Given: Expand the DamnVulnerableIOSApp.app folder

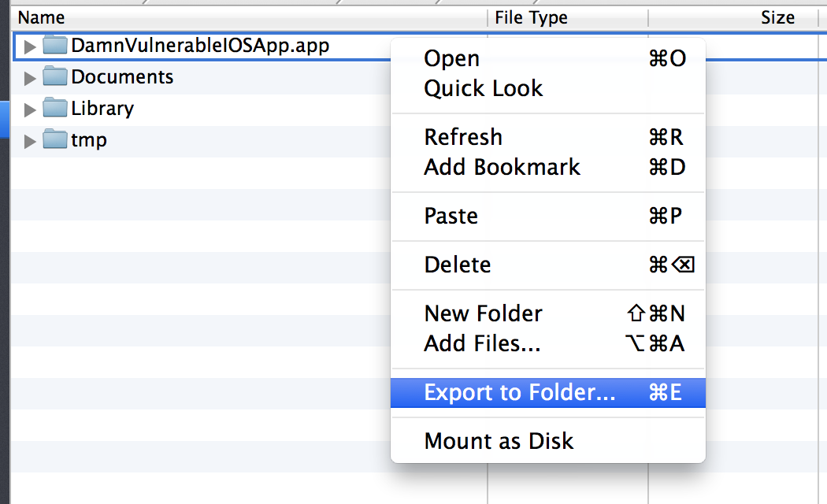Looking at the screenshot, I should pyautogui.click(x=30, y=47).
